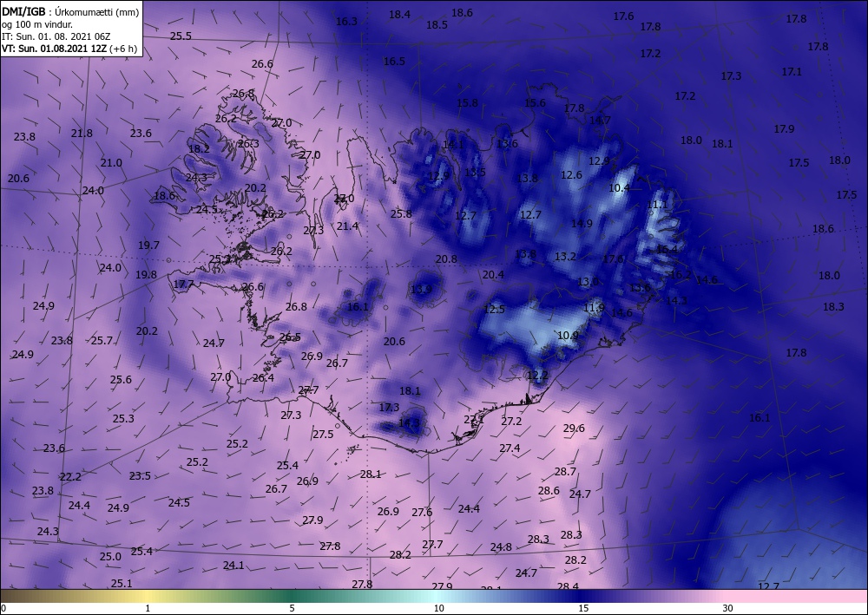The width and height of the screenshot is (868, 615).
Task: Click the 'DMI/IGB : Úrkomumætti (mm)' title text
Action: pyautogui.click(x=71, y=11)
